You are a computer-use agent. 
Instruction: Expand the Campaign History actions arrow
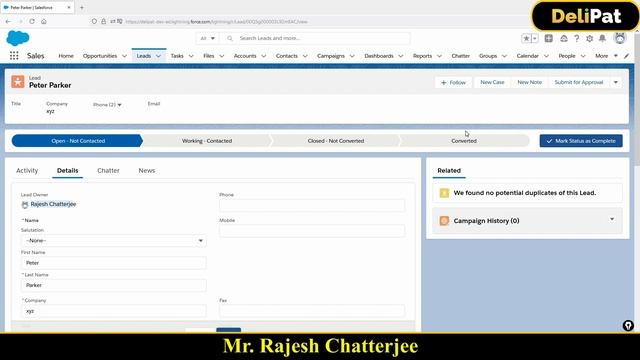click(x=612, y=220)
